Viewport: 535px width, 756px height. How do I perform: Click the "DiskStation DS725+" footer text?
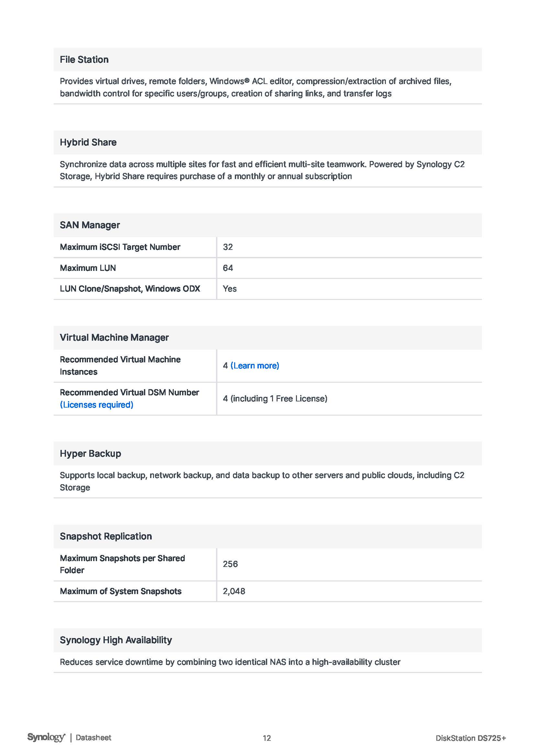(x=470, y=738)
